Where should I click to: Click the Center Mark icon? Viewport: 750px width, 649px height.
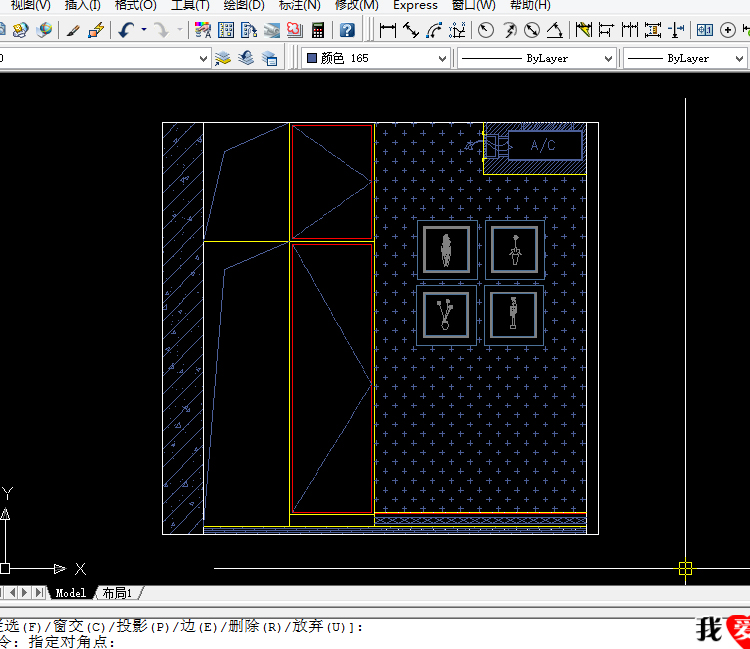[x=728, y=30]
